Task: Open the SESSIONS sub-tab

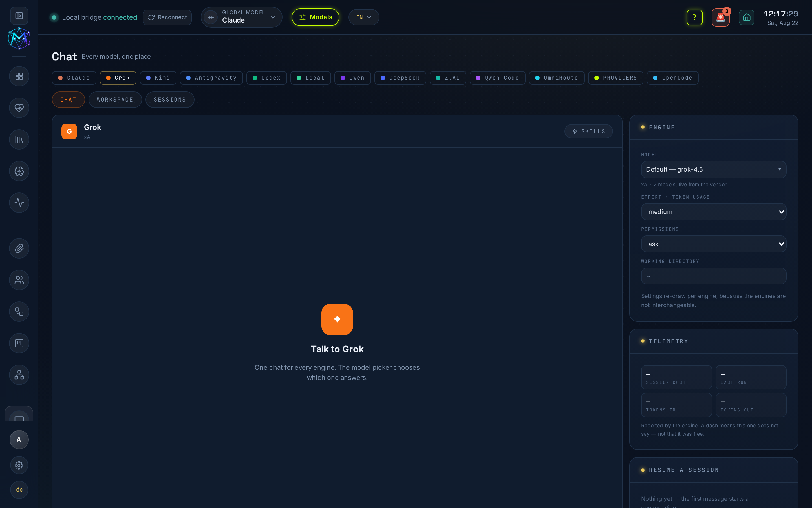Action: (170, 100)
